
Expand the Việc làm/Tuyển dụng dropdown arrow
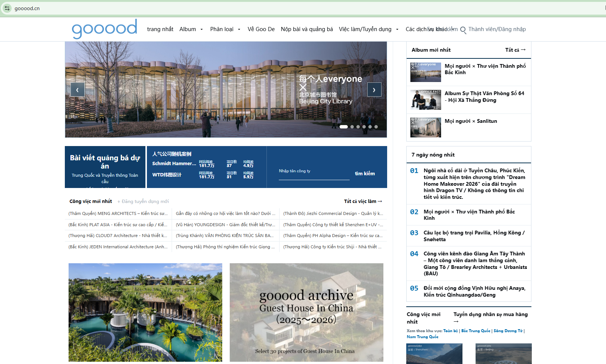(x=397, y=29)
